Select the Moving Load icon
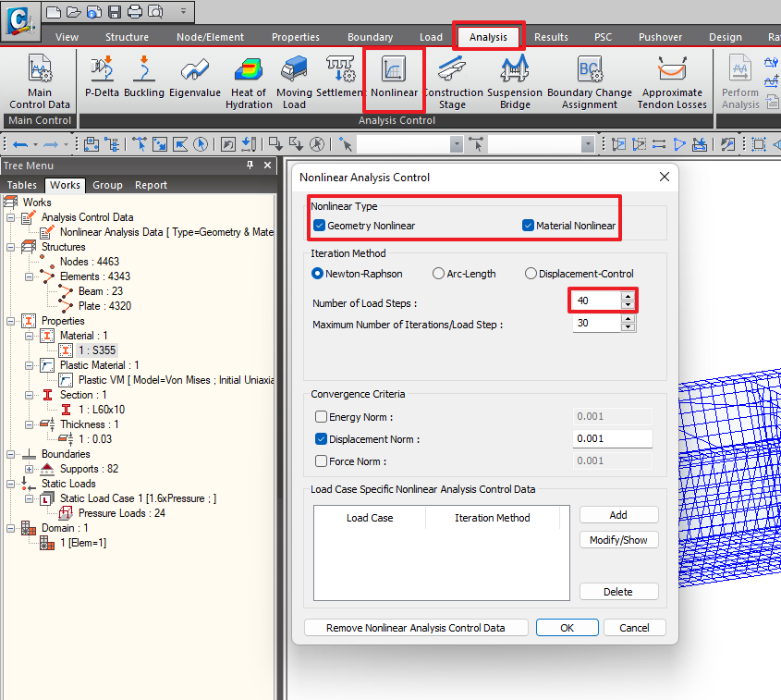Viewport: 781px width, 700px height. pos(294,69)
